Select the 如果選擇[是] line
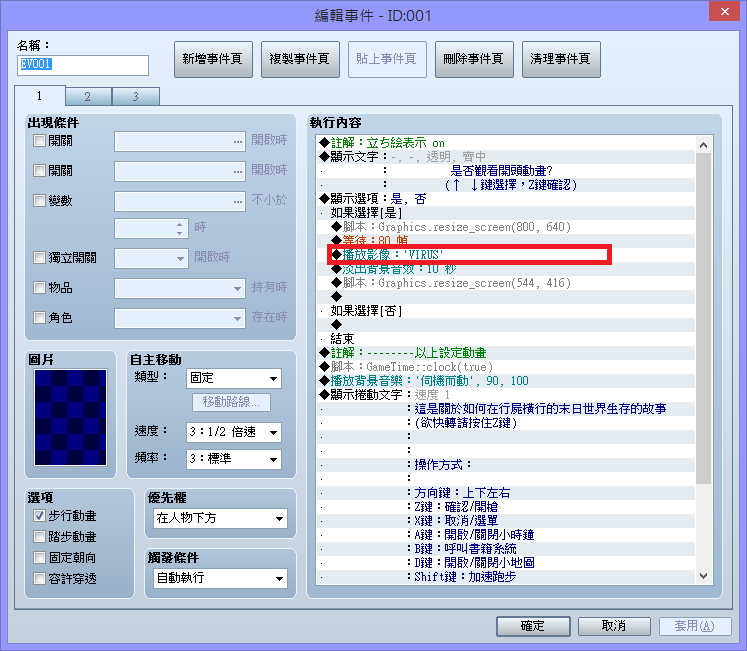The height and width of the screenshot is (651, 747). click(x=505, y=213)
